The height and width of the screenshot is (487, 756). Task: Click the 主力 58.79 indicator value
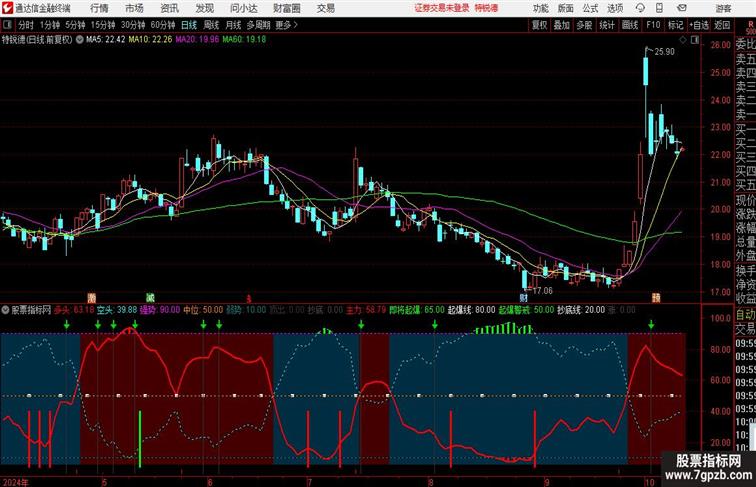coord(366,310)
